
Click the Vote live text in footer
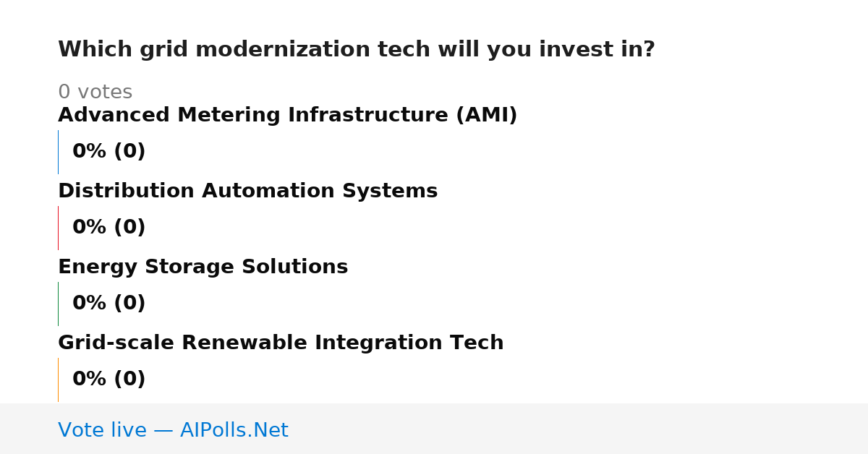[102, 430]
